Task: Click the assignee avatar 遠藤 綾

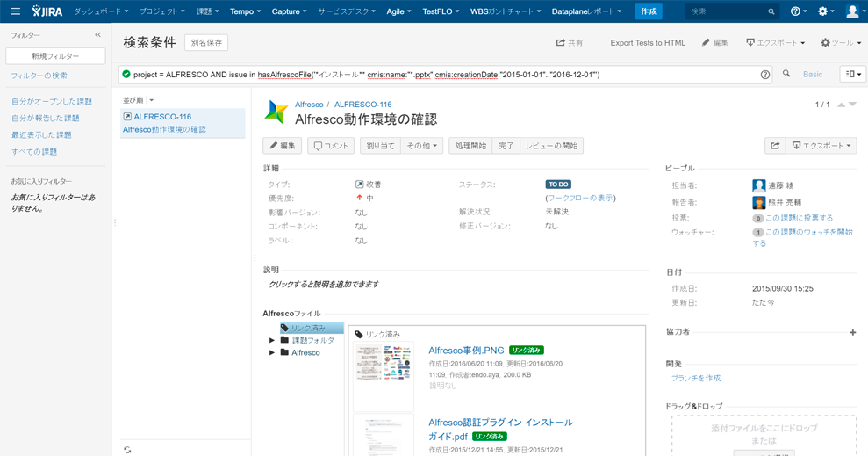Action: 758,185
